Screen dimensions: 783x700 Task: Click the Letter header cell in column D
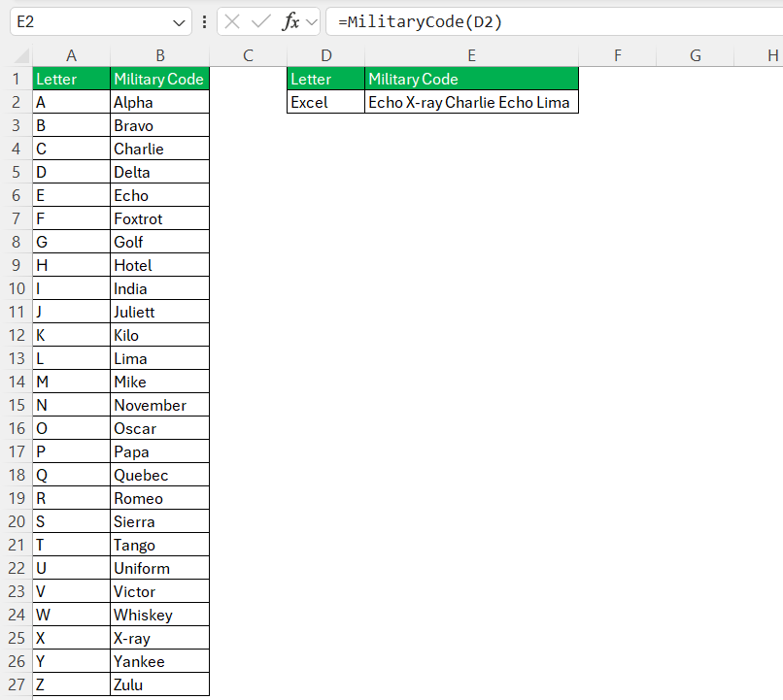(x=326, y=79)
